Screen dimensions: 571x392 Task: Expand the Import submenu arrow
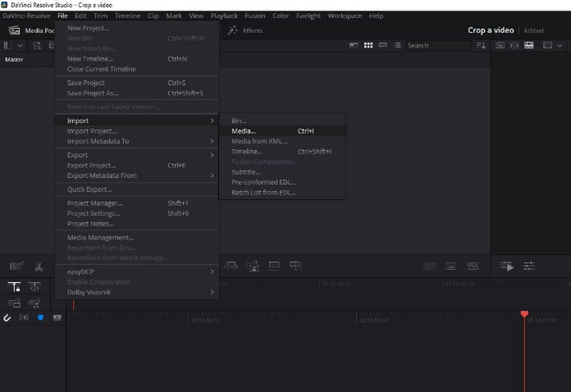pyautogui.click(x=212, y=121)
